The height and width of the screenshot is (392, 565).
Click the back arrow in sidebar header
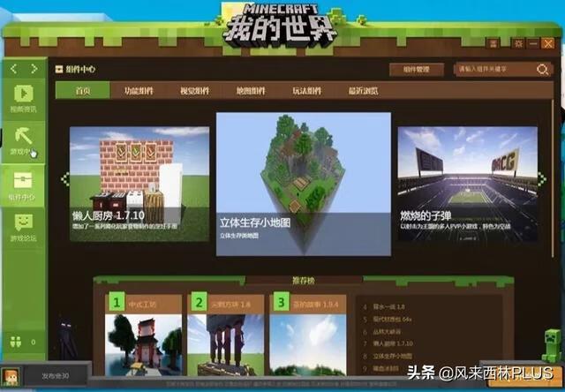pyautogui.click(x=13, y=68)
